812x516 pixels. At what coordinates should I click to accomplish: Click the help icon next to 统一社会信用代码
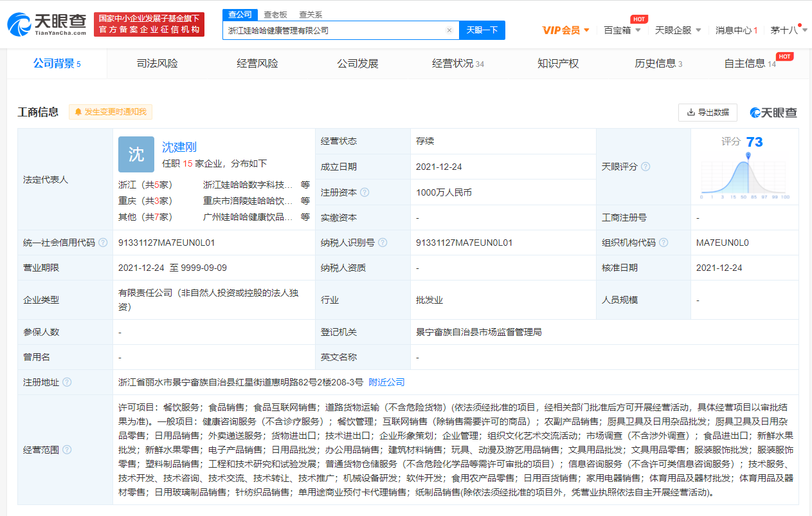[x=103, y=243]
